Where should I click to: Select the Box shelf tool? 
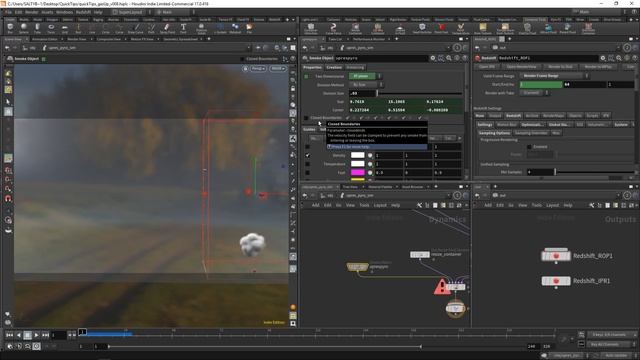coord(10,28)
